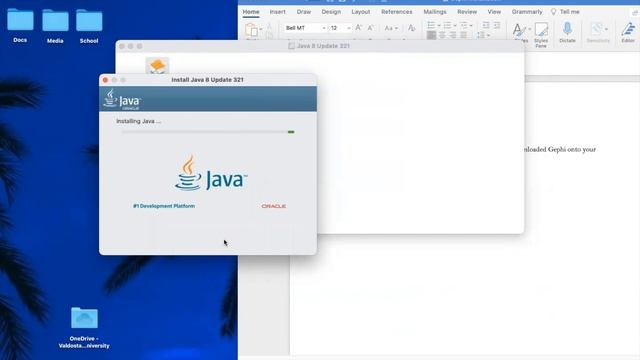Open the line spacing dropdown in Word
640x360 pixels.
[483, 36]
